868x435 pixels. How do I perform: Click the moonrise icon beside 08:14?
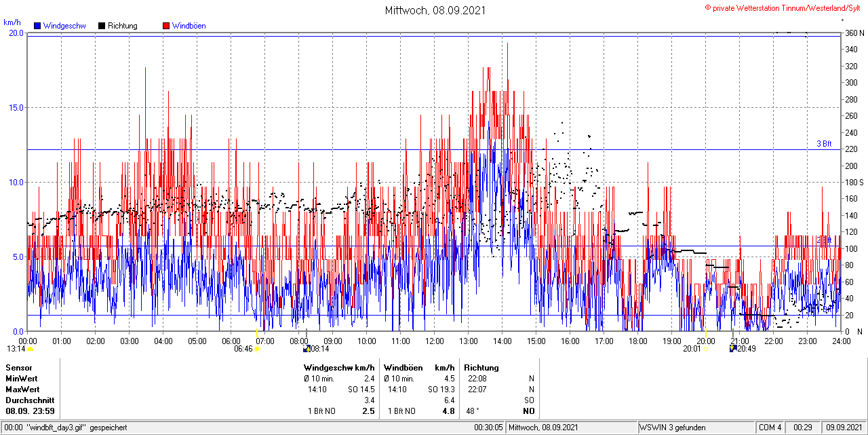tap(307, 349)
